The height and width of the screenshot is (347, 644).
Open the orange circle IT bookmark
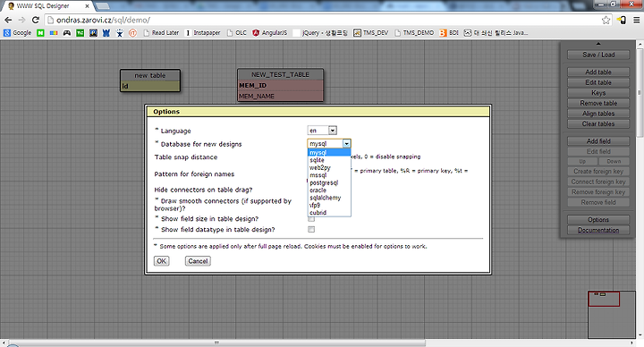(132, 33)
